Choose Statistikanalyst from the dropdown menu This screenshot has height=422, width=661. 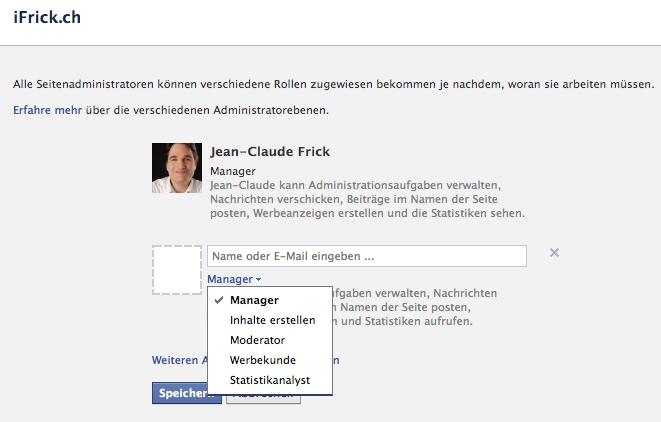coord(270,380)
